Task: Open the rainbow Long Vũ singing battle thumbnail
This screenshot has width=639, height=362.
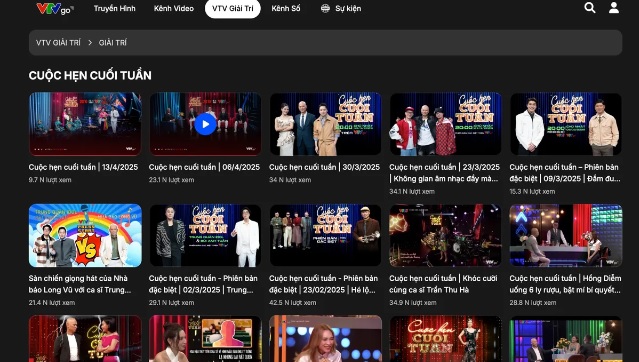Action: (x=85, y=236)
